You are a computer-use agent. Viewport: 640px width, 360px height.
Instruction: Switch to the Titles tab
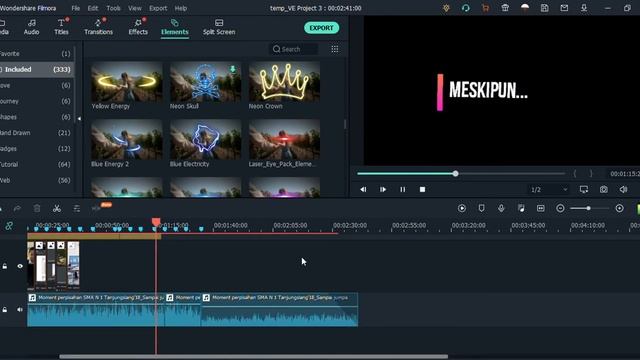61,27
